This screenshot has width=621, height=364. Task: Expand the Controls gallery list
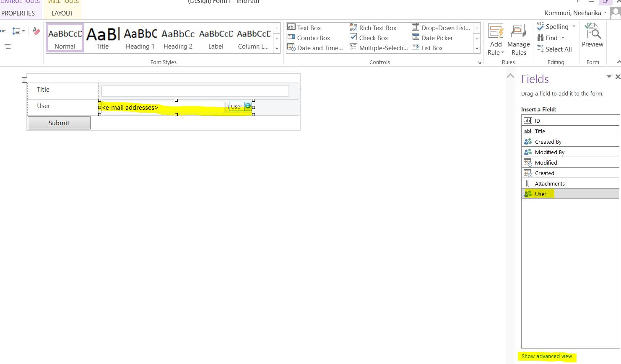pos(477,49)
